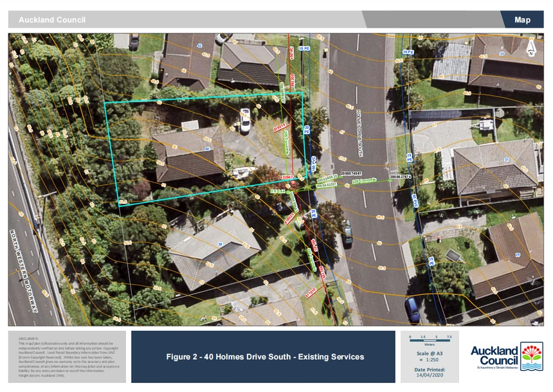Select the green manhole circle below the boundary corner
The width and height of the screenshot is (553, 392).
coord(288,193)
